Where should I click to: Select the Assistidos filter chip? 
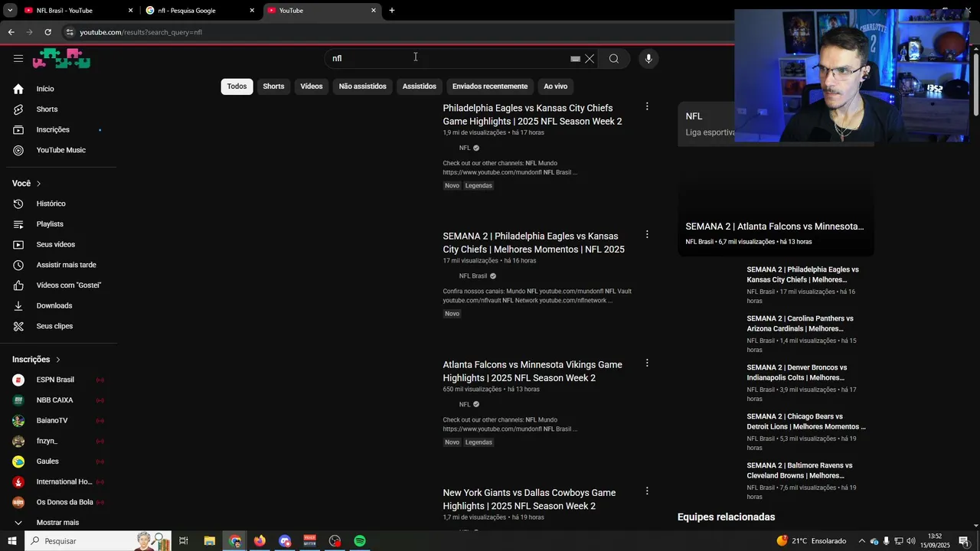420,86
